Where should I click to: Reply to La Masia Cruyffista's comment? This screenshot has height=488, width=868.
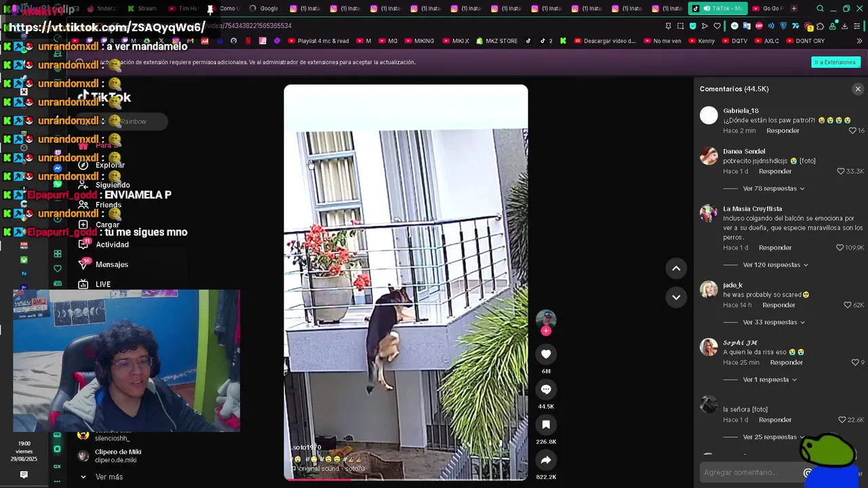pos(775,248)
